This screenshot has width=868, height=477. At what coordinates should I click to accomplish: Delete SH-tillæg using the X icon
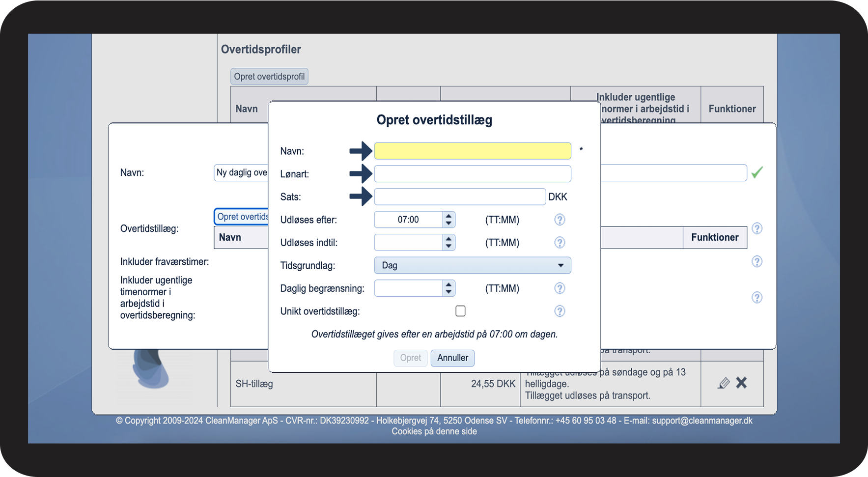(x=741, y=383)
